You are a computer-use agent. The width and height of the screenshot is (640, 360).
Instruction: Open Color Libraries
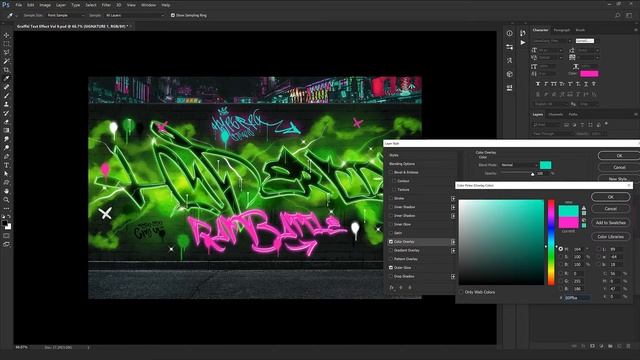[x=611, y=237]
